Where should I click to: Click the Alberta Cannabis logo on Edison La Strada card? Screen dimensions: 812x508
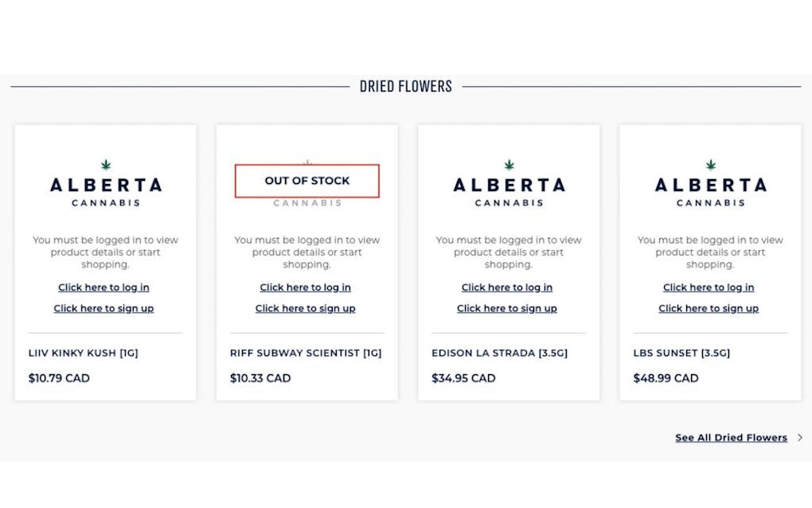509,185
